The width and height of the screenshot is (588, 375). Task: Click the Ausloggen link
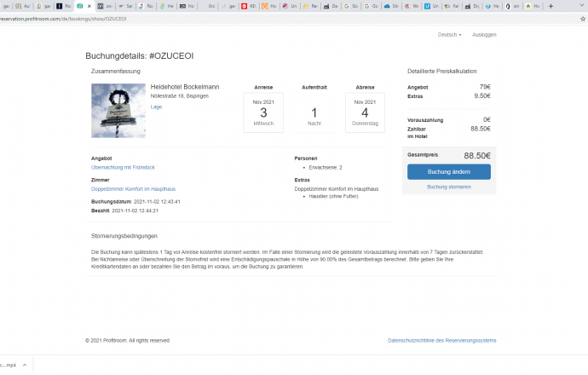point(484,35)
